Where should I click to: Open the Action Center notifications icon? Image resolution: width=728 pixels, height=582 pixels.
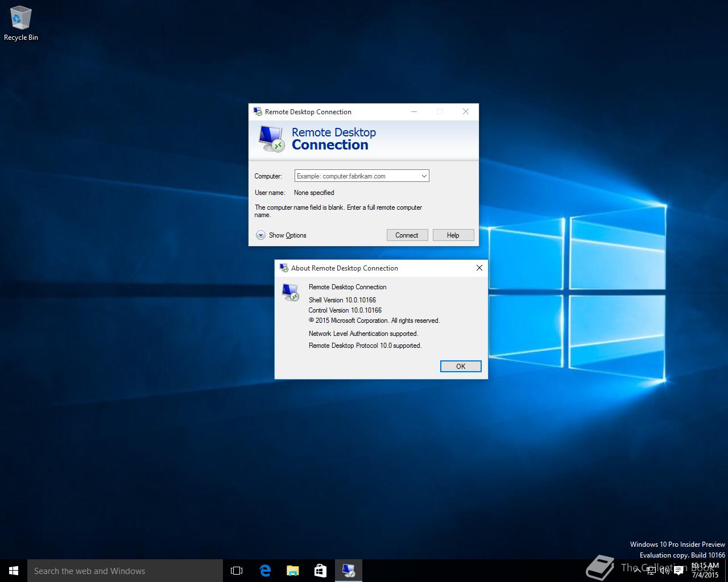(x=679, y=571)
